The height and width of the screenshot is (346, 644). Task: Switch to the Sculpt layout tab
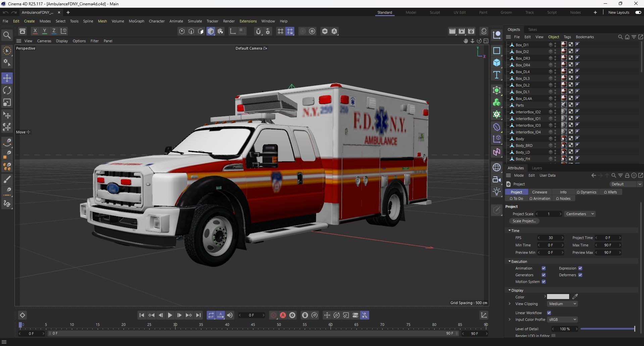pyautogui.click(x=435, y=12)
